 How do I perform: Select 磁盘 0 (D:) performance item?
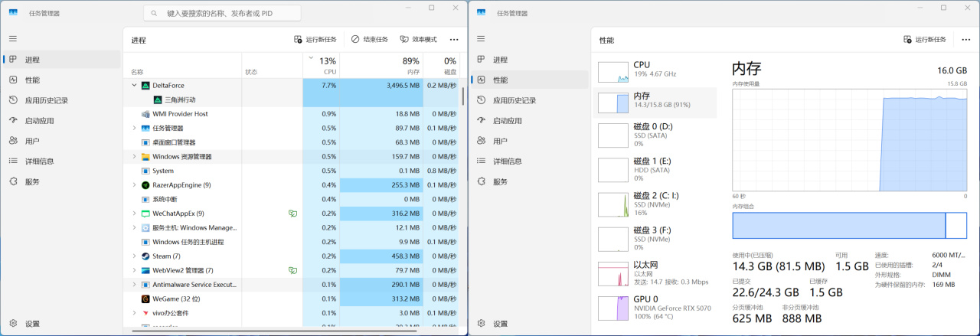[x=655, y=135]
